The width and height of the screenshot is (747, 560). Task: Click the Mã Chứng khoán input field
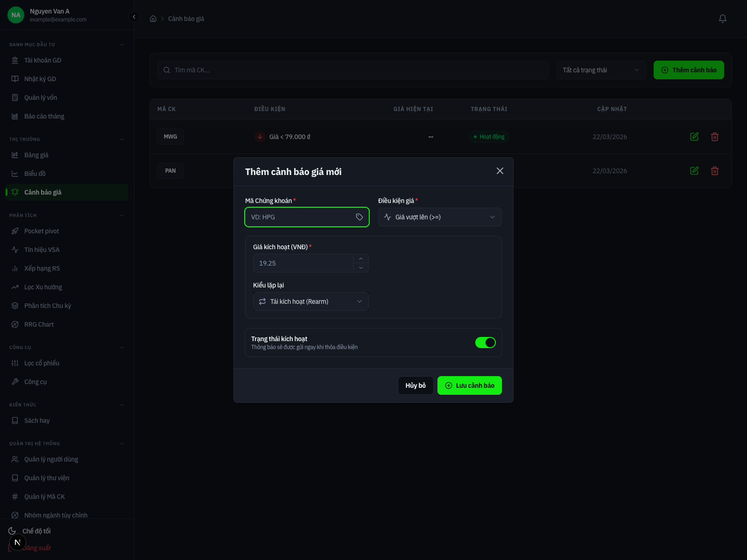[301, 217]
